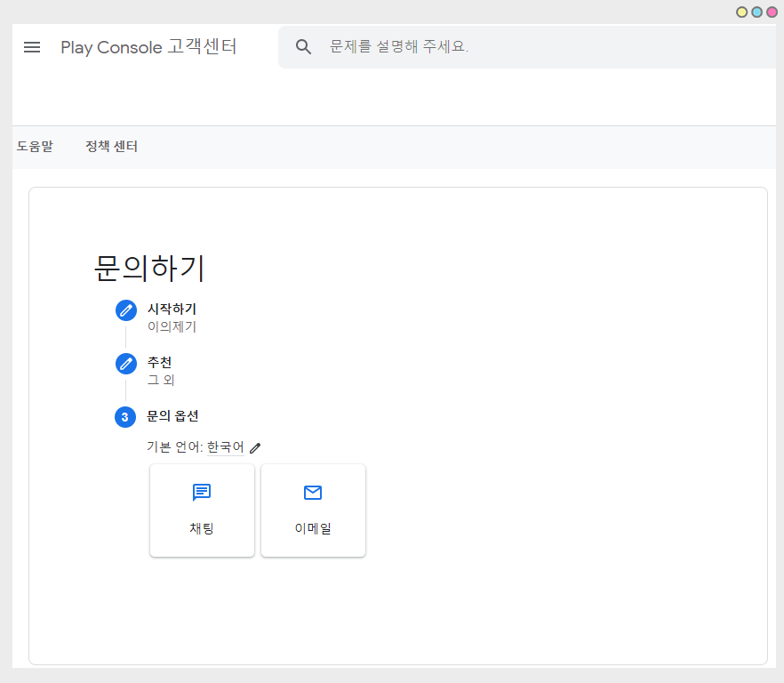Click the 그 외 selection text
Image resolution: width=784 pixels, height=683 pixels.
pyautogui.click(x=161, y=381)
